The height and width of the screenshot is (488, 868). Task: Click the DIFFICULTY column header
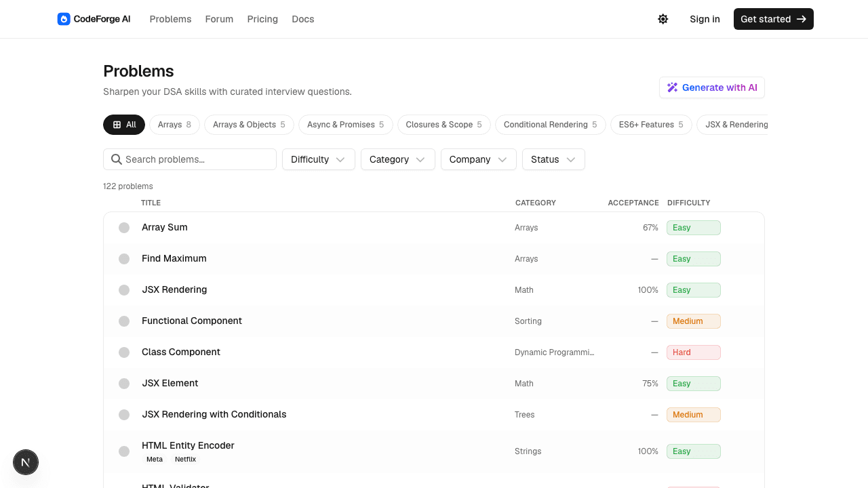(689, 203)
